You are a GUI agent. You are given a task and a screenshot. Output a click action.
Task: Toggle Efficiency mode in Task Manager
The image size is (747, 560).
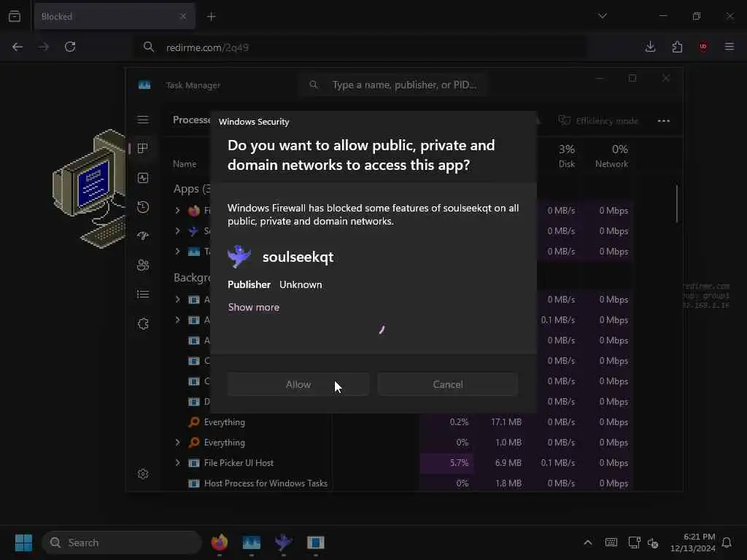(598, 121)
